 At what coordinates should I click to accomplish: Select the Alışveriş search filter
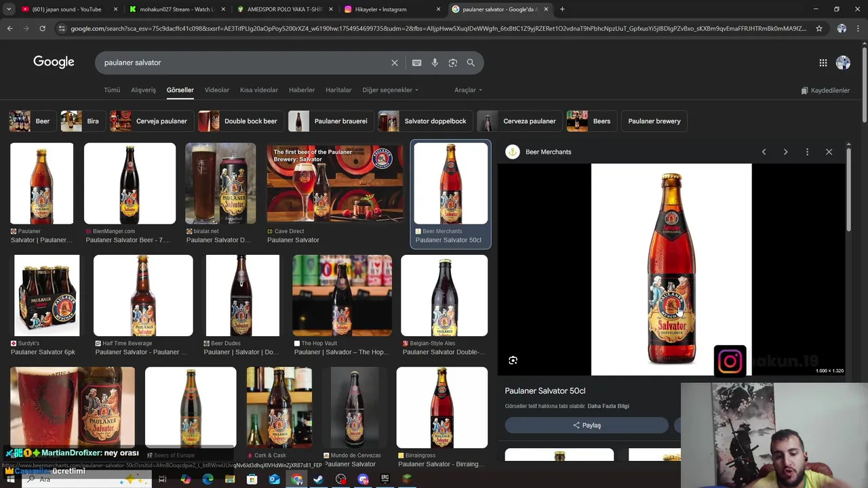click(x=143, y=90)
